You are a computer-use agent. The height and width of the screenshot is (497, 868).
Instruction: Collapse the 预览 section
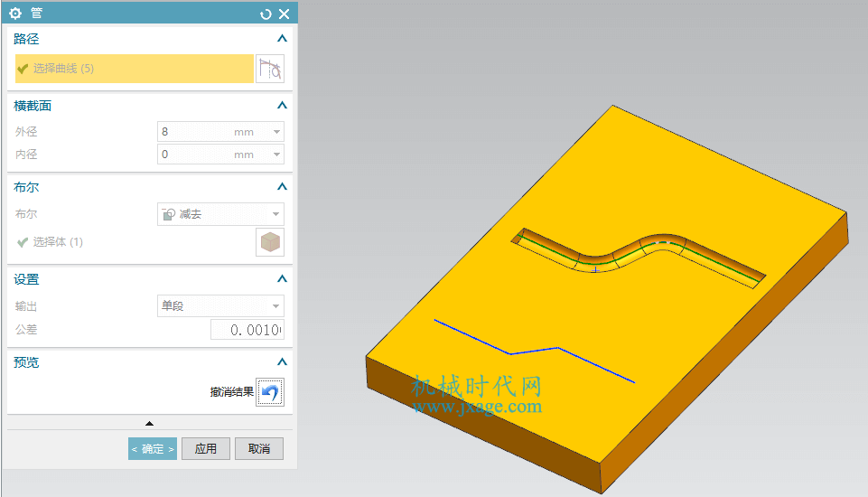282,361
